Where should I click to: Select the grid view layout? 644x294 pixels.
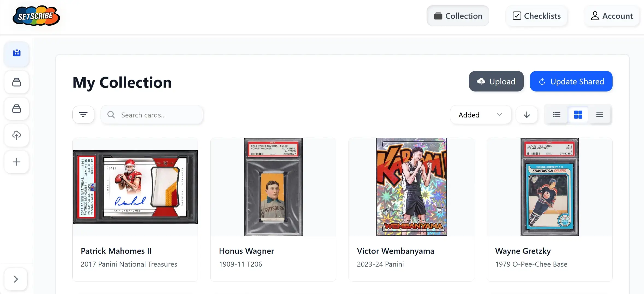[578, 115]
